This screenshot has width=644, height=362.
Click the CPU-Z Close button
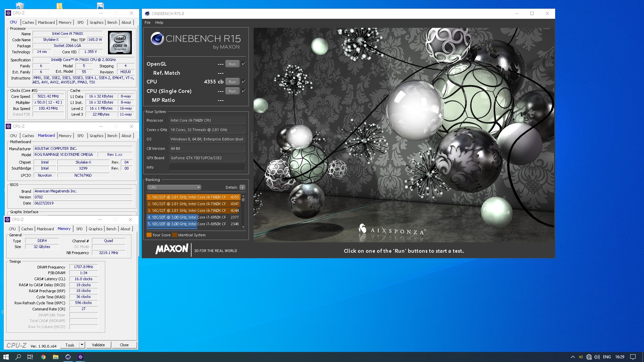124,345
